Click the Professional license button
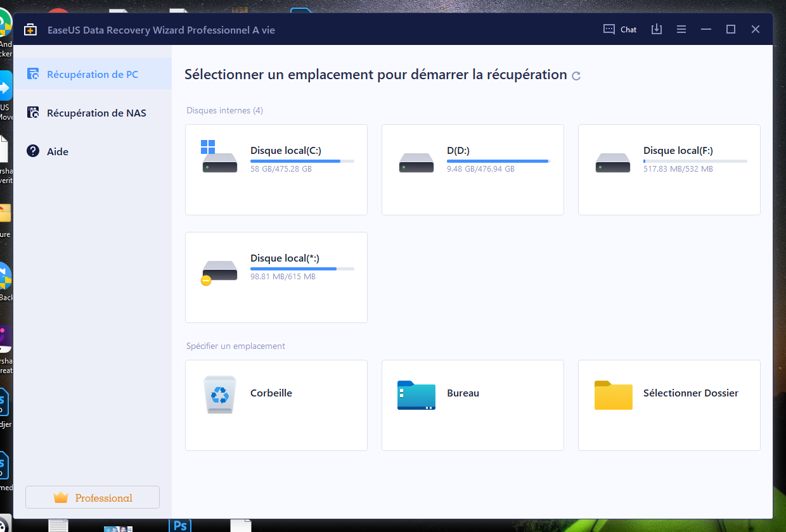 click(x=93, y=497)
